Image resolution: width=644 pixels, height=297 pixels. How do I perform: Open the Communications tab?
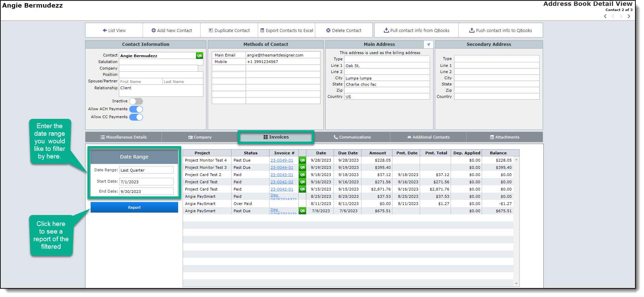point(352,137)
